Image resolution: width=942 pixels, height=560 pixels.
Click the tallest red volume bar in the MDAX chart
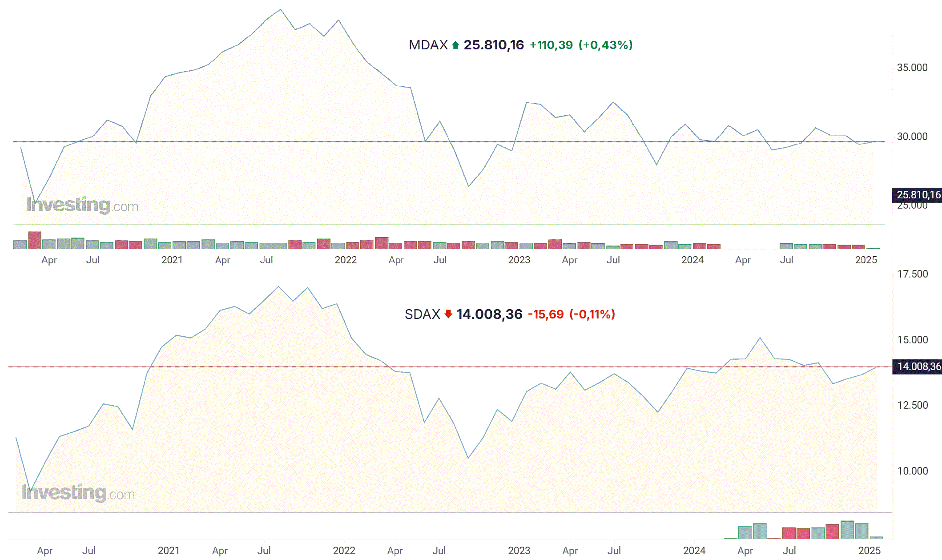pos(35,240)
